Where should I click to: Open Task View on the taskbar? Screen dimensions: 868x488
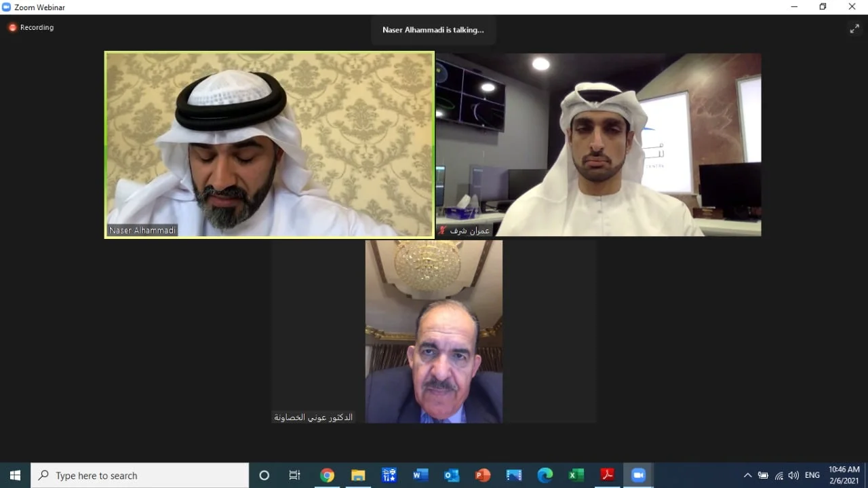[295, 475]
